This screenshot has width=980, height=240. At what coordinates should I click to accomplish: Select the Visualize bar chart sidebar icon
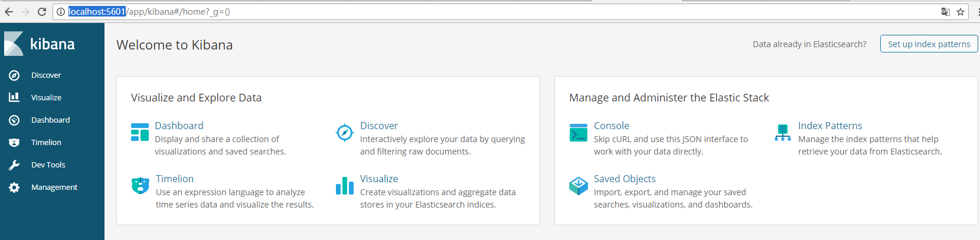(14, 97)
